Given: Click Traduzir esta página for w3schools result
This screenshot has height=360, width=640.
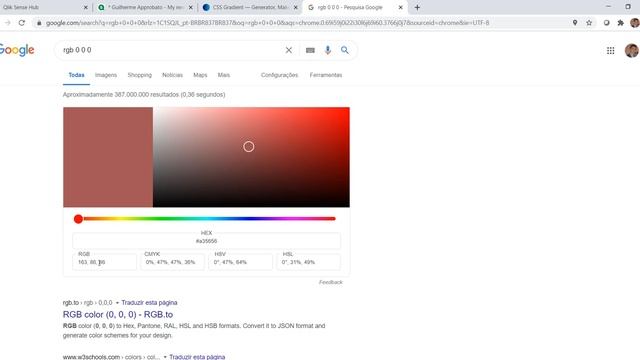Looking at the screenshot, I should pos(197,357).
